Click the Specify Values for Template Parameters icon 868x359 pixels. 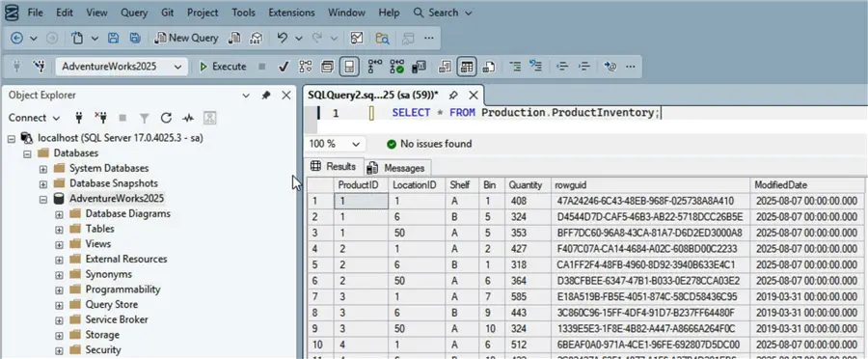tap(610, 67)
